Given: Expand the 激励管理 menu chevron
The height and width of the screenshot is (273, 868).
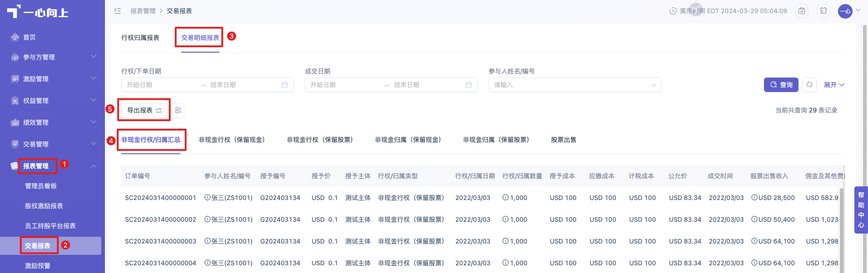Looking at the screenshot, I should pos(94,78).
